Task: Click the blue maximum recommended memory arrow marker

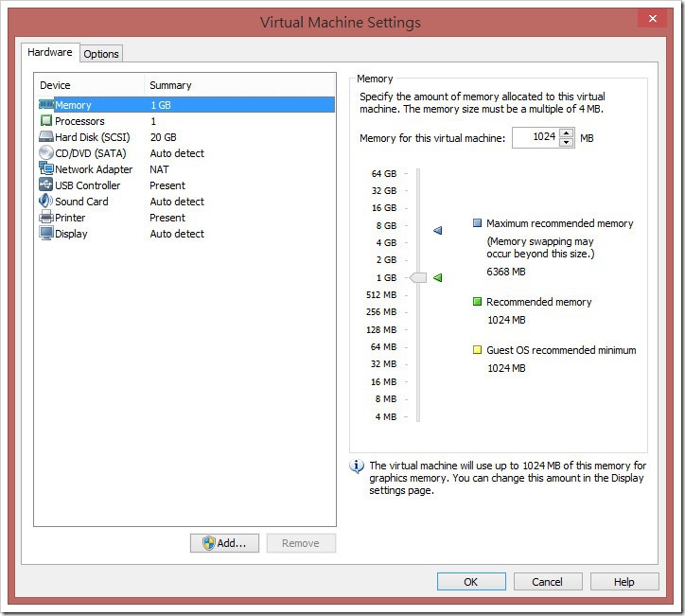Action: (437, 230)
